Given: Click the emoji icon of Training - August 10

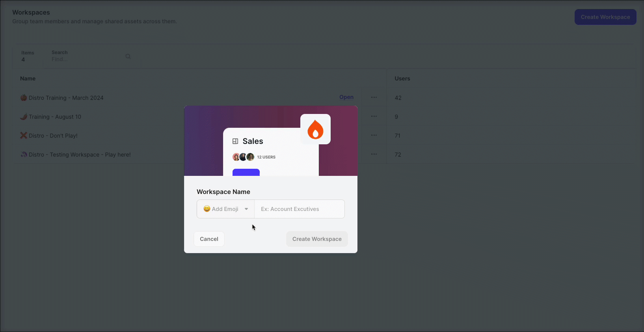Looking at the screenshot, I should (24, 116).
